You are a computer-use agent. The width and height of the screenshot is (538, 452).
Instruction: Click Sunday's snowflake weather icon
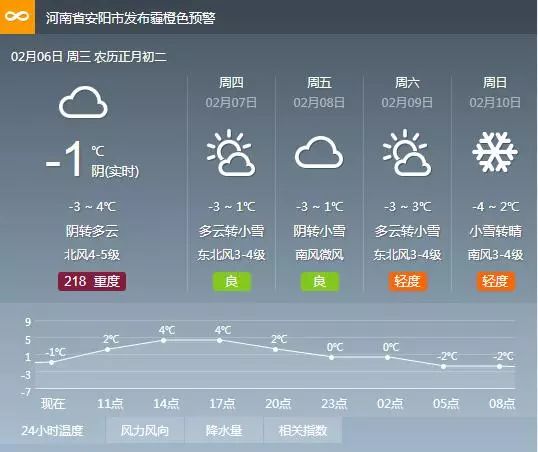[x=494, y=152]
